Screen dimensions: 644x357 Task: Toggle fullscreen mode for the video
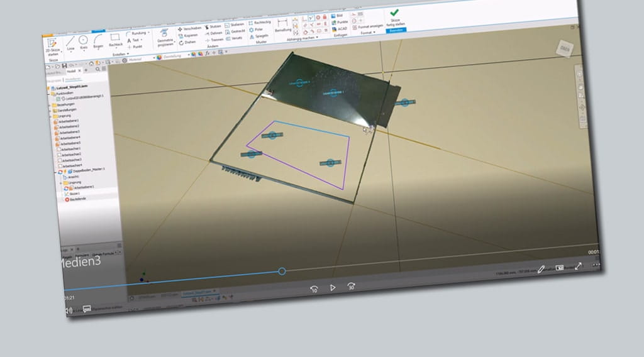coord(579,266)
